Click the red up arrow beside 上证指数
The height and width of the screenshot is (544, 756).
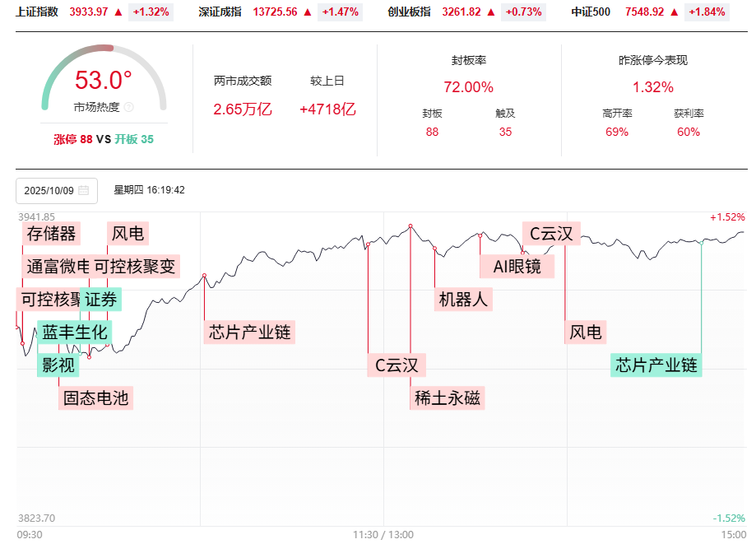[118, 12]
